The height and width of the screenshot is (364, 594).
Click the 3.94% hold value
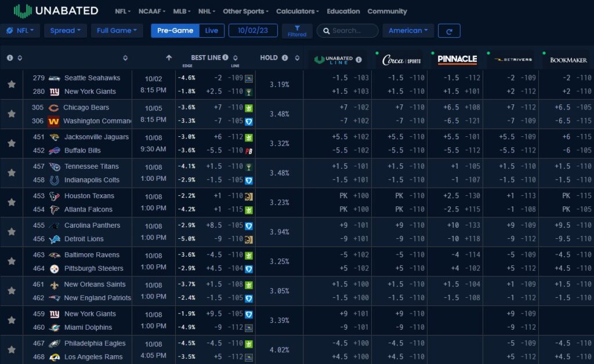[280, 232]
